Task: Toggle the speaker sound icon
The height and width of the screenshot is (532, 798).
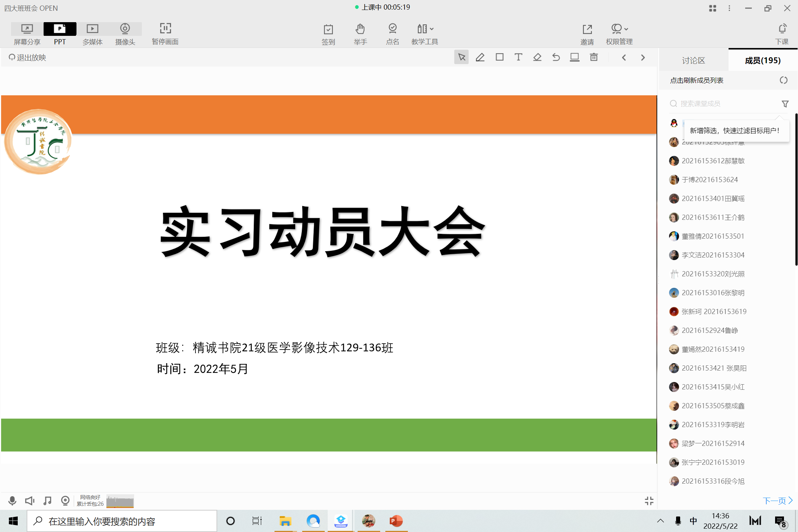Action: [30, 501]
